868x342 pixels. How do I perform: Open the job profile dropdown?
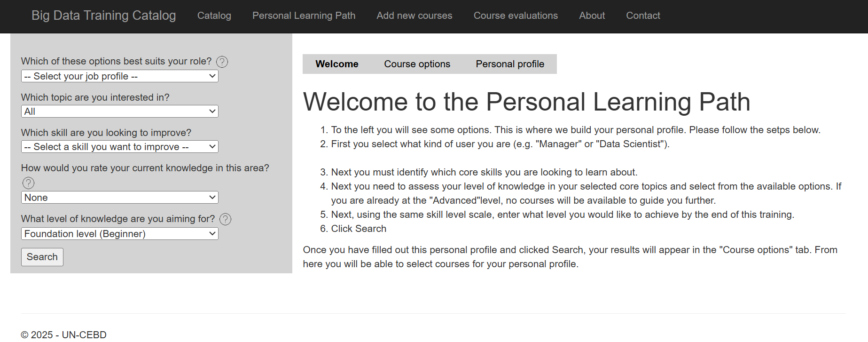point(120,76)
